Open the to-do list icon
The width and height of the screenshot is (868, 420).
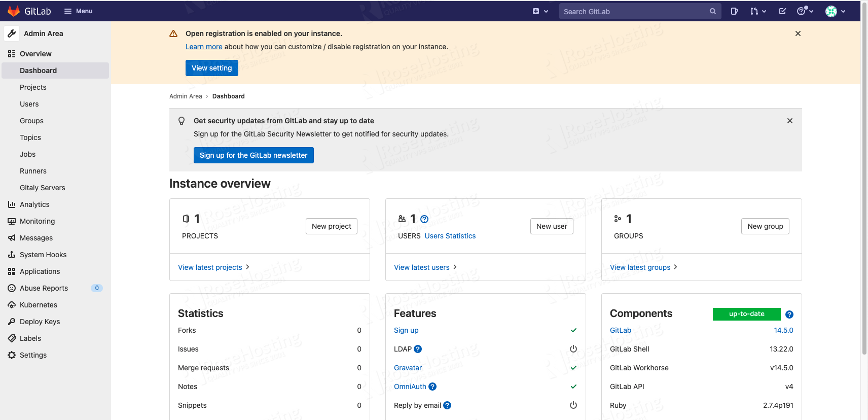click(782, 11)
